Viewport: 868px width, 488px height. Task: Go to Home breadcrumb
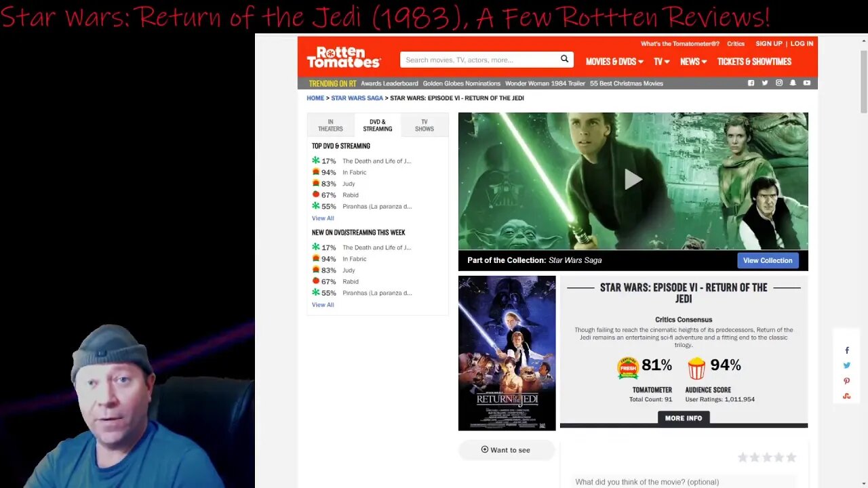[315, 98]
